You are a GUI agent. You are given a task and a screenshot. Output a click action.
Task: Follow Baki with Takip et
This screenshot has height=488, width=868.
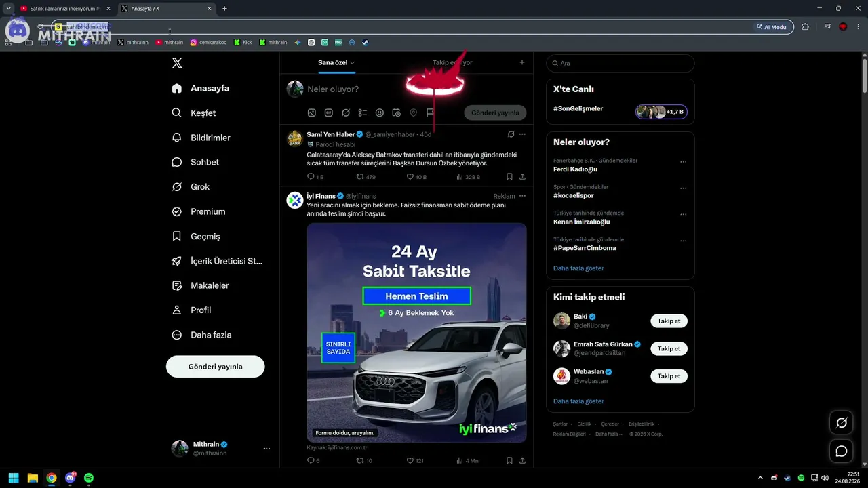pos(669,321)
